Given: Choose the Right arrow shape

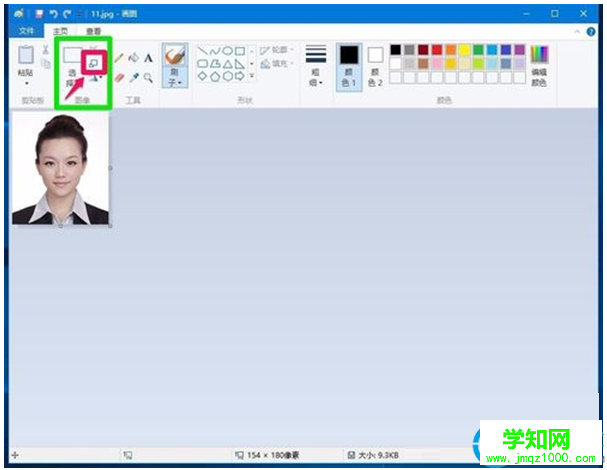Looking at the screenshot, I should point(240,76).
